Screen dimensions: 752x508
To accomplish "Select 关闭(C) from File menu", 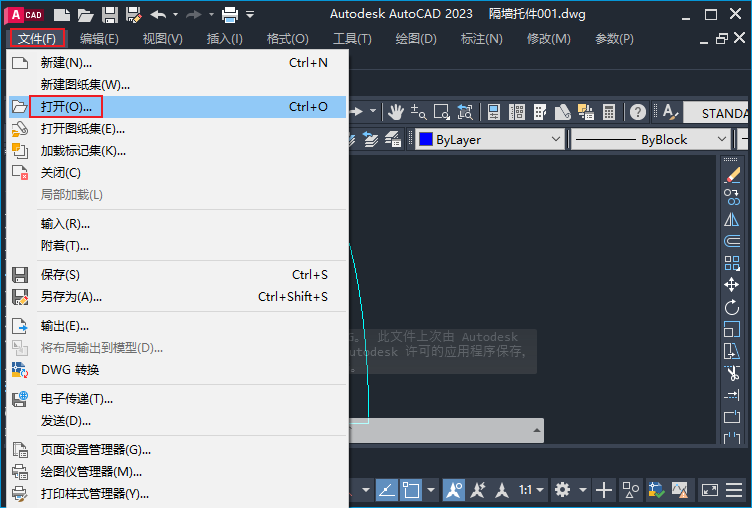I will [x=177, y=173].
